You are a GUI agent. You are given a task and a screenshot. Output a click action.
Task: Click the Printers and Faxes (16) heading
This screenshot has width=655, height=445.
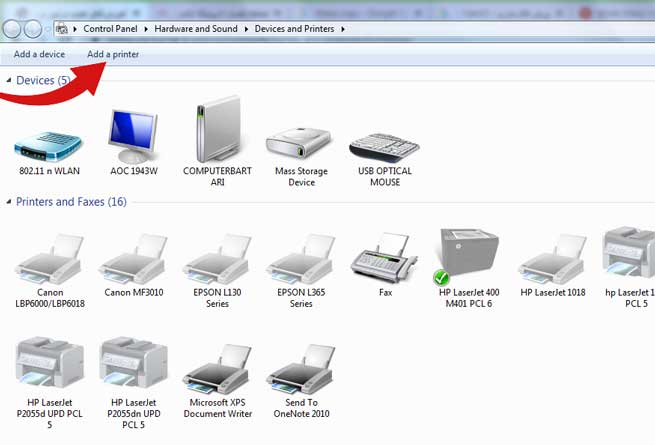[71, 202]
